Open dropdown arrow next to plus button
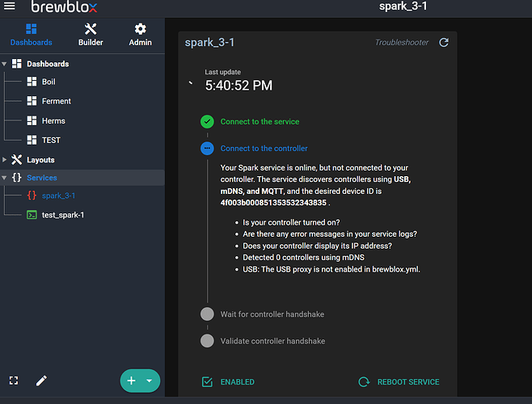Viewport: 532px width, 404px height. [150, 381]
